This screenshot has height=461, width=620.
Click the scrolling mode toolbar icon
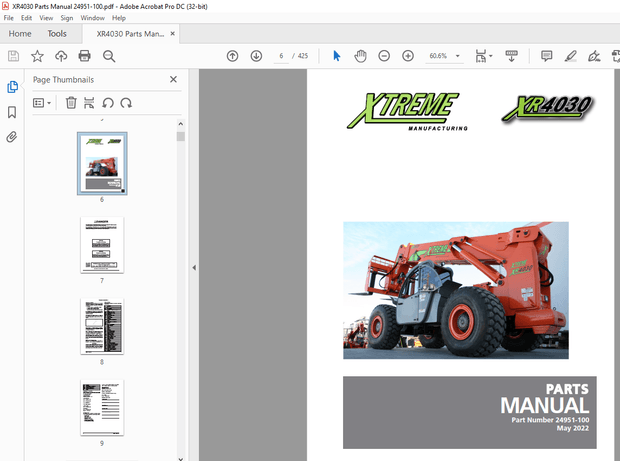click(x=512, y=56)
